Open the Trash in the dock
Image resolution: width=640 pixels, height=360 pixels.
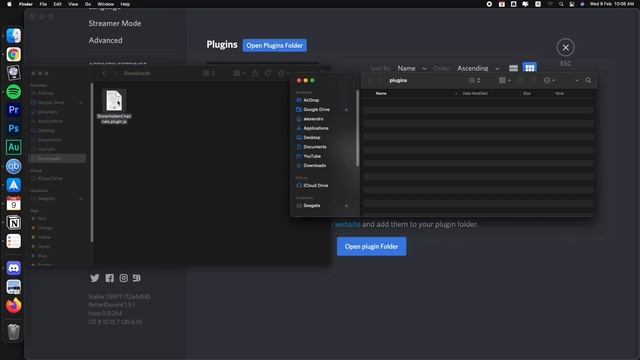pos(13,332)
